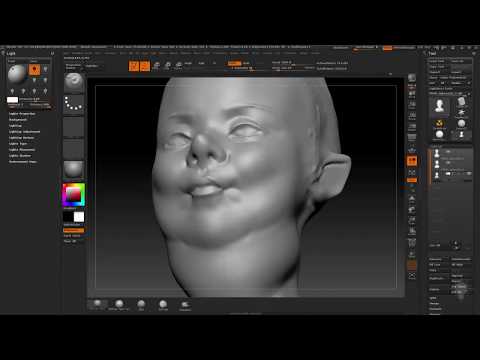Click the BPR render icon
The height and width of the screenshot is (360, 480).
pos(412,79)
